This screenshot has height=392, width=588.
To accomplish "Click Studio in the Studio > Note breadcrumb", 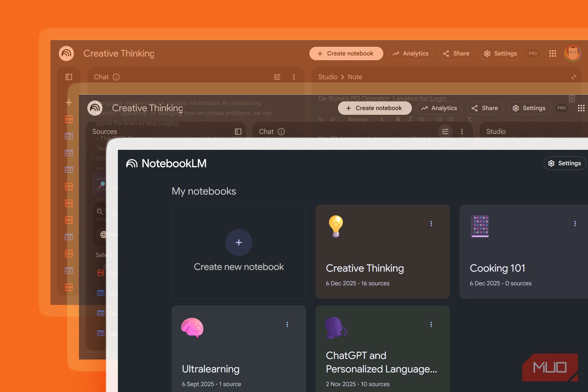I will (x=328, y=77).
